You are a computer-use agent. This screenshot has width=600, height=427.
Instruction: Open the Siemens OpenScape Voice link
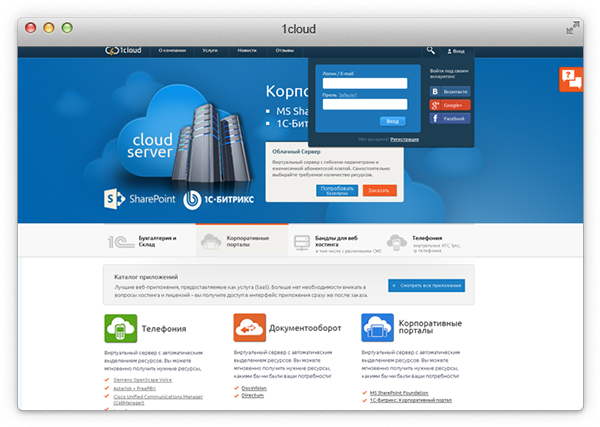(x=143, y=380)
